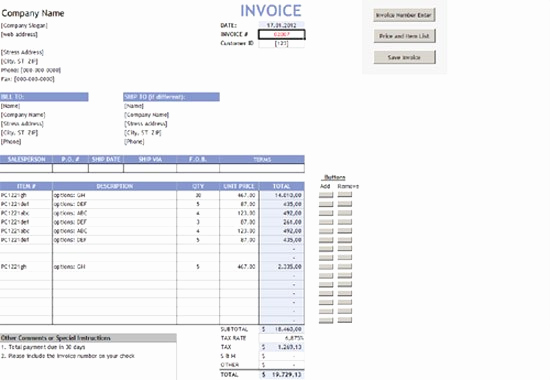Screen dimensions: 550x380
Task: Select [Company Name] cell under SHIP TO
Action: pyautogui.click(x=147, y=115)
